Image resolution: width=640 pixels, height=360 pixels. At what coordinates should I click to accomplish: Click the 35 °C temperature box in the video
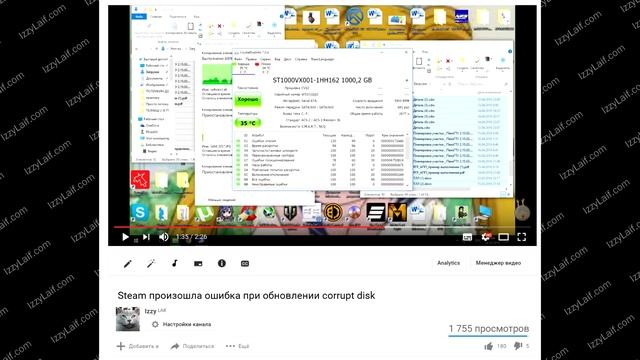248,123
